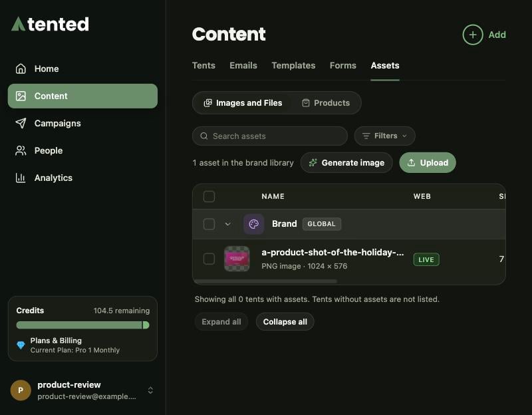
Task: Click the People icon in sidebar
Action: pyautogui.click(x=21, y=151)
